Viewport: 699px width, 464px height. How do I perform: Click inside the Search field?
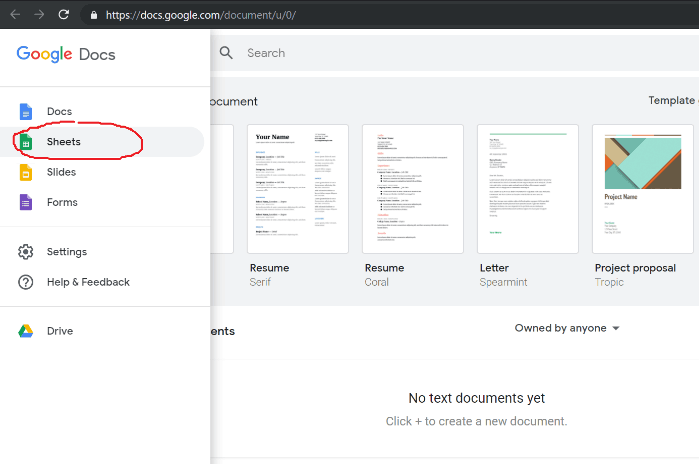tap(455, 53)
